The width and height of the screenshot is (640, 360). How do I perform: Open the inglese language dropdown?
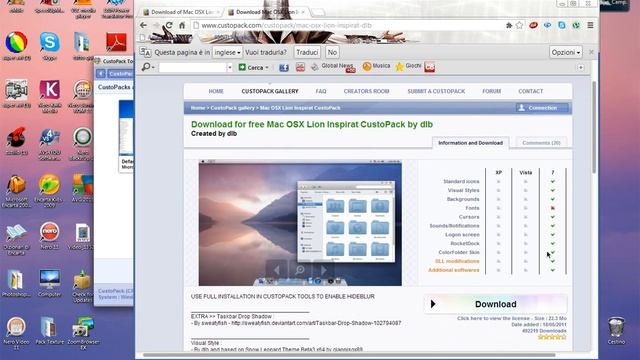pos(227,52)
